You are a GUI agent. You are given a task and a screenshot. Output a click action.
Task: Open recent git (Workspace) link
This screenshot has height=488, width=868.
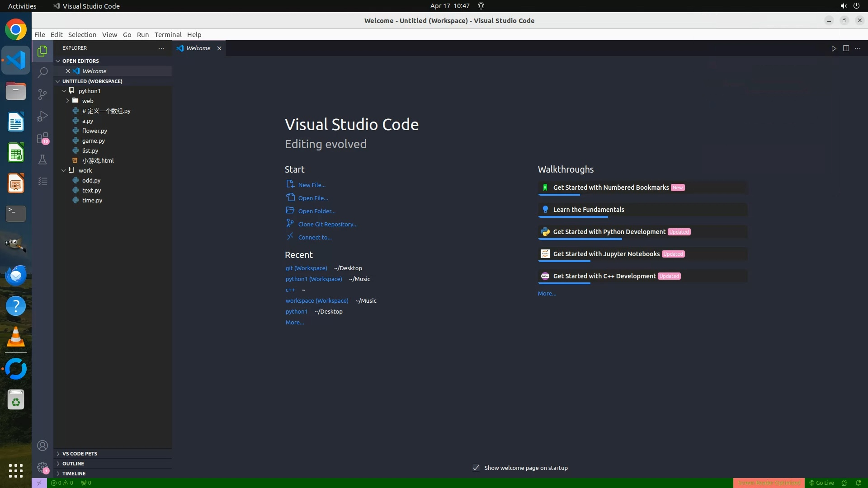(306, 268)
